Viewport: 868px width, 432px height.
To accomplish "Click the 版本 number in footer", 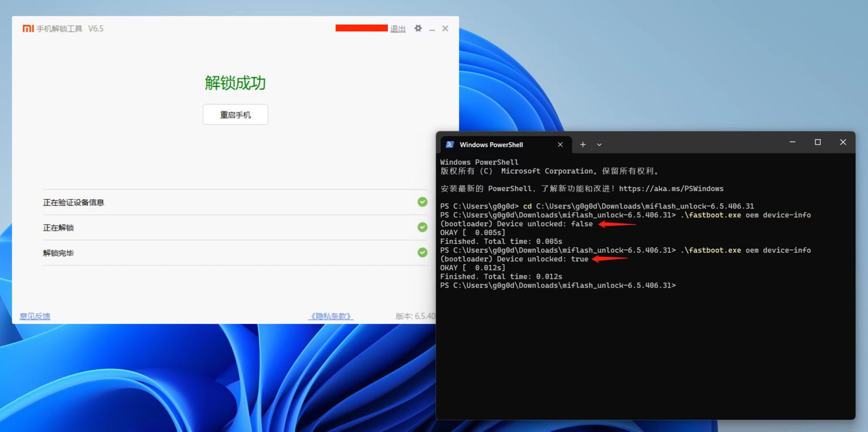I will (x=415, y=316).
